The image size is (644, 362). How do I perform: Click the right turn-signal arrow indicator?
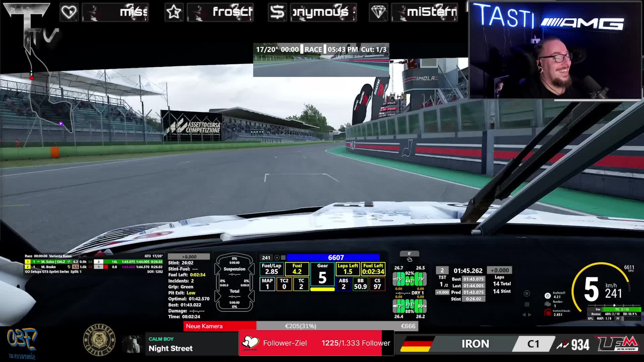point(530,315)
